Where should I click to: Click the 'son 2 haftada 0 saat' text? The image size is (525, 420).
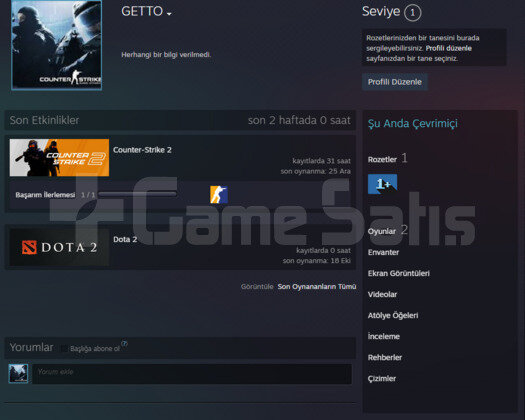tap(299, 120)
